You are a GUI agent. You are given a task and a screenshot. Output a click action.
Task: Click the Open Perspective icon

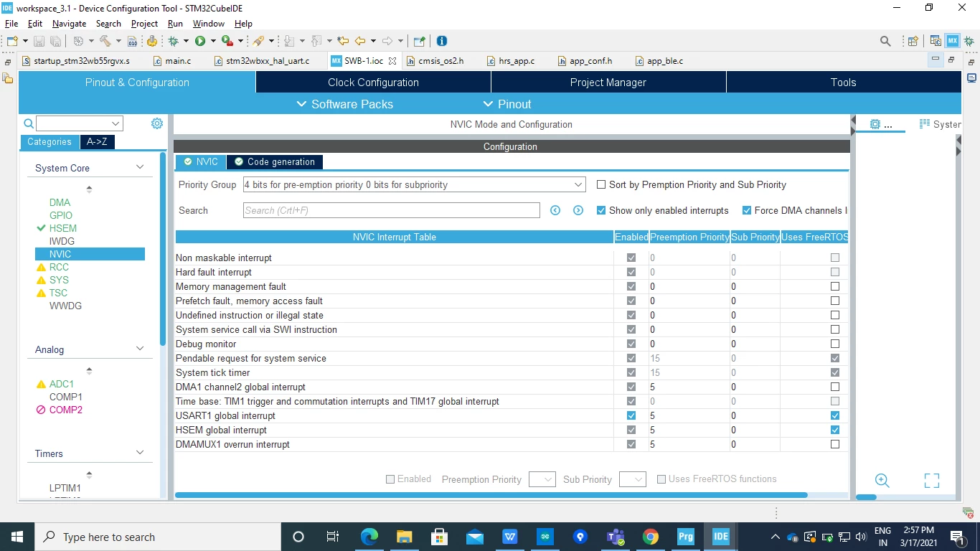(913, 41)
